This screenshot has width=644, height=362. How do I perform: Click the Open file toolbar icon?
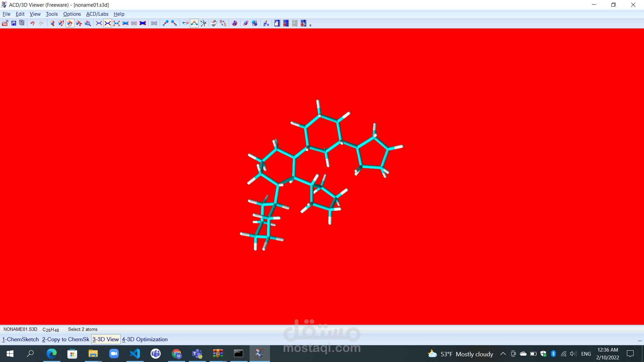5,23
